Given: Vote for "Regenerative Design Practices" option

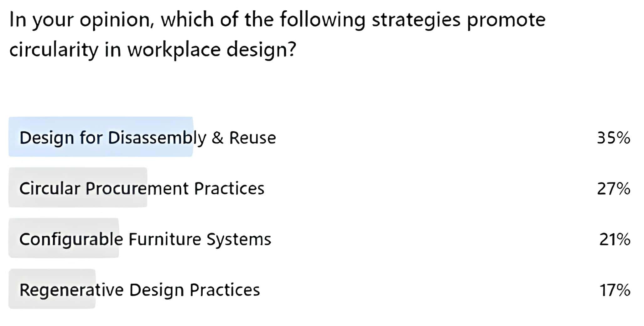Looking at the screenshot, I should coord(139,290).
